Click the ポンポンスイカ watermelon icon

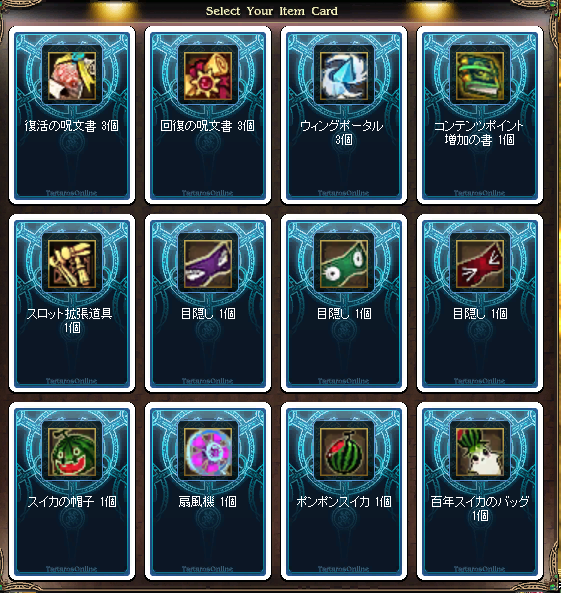click(344, 452)
